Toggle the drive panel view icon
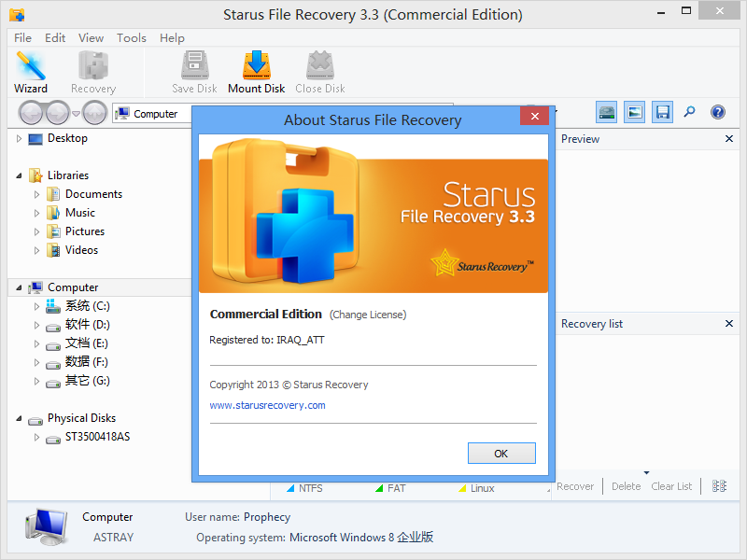The width and height of the screenshot is (747, 560). [606, 112]
